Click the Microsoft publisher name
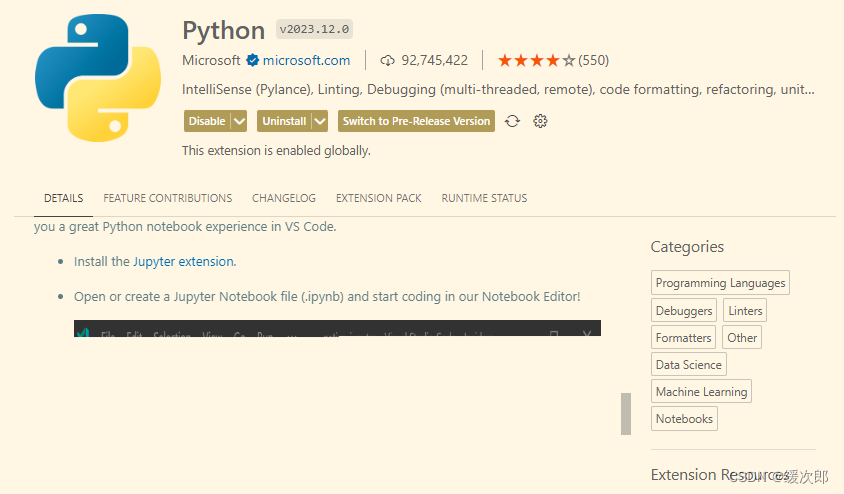Image resolution: width=844 pixels, height=494 pixels. pyautogui.click(x=211, y=60)
